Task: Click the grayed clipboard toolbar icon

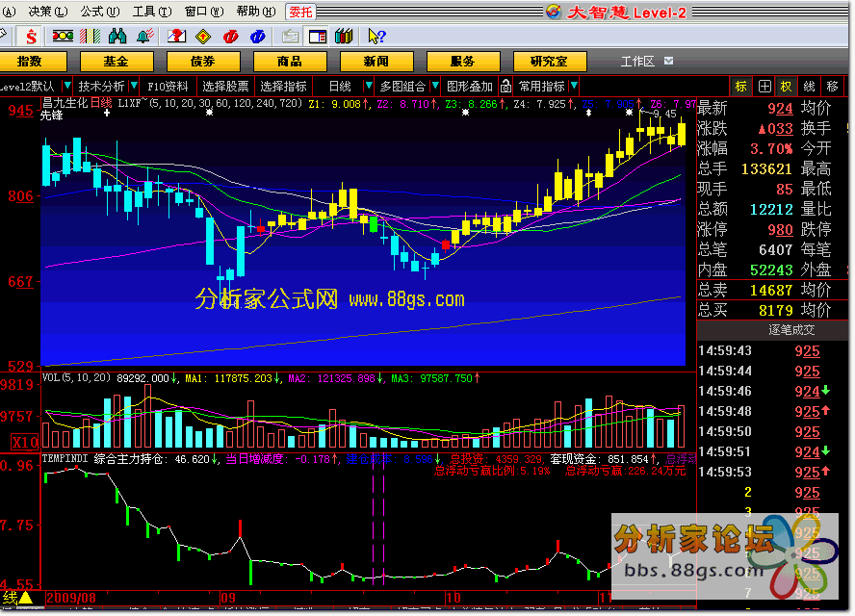Action: 290,37
